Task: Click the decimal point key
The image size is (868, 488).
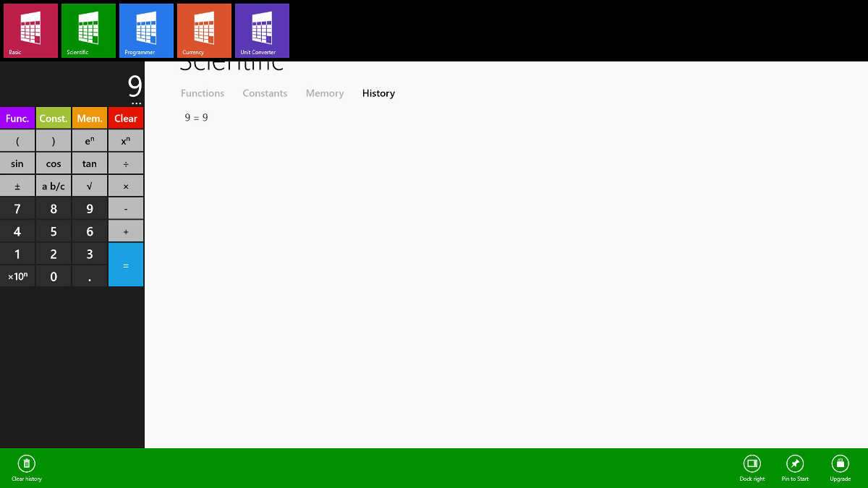Action: 90,276
